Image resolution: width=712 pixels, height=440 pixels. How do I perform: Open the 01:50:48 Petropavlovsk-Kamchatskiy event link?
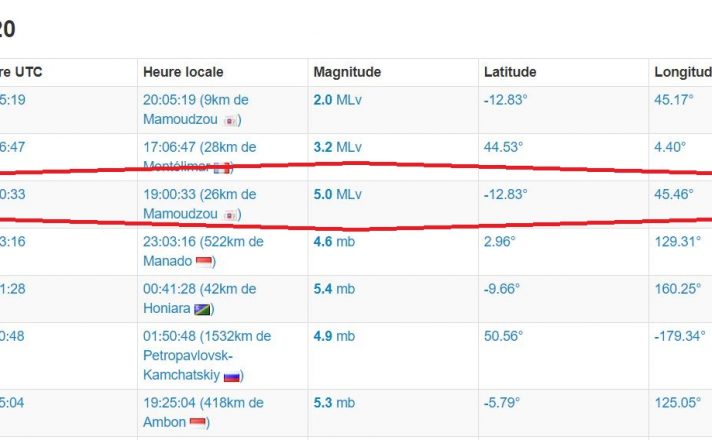tap(207, 356)
